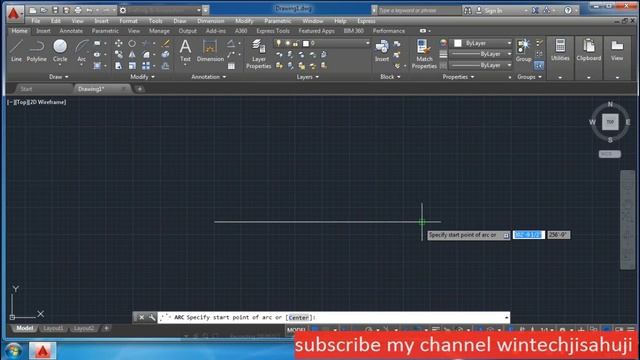Select the Arc tool
Image resolution: width=640 pixels, height=360 pixels.
click(x=82, y=51)
